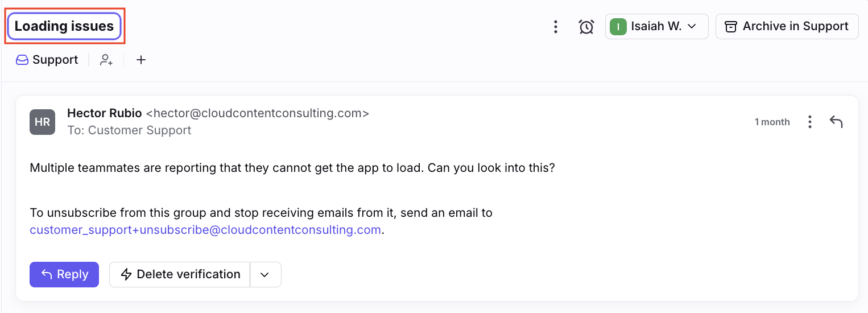Expand the chevron beside Delete verification
The height and width of the screenshot is (313, 868).
click(264, 274)
